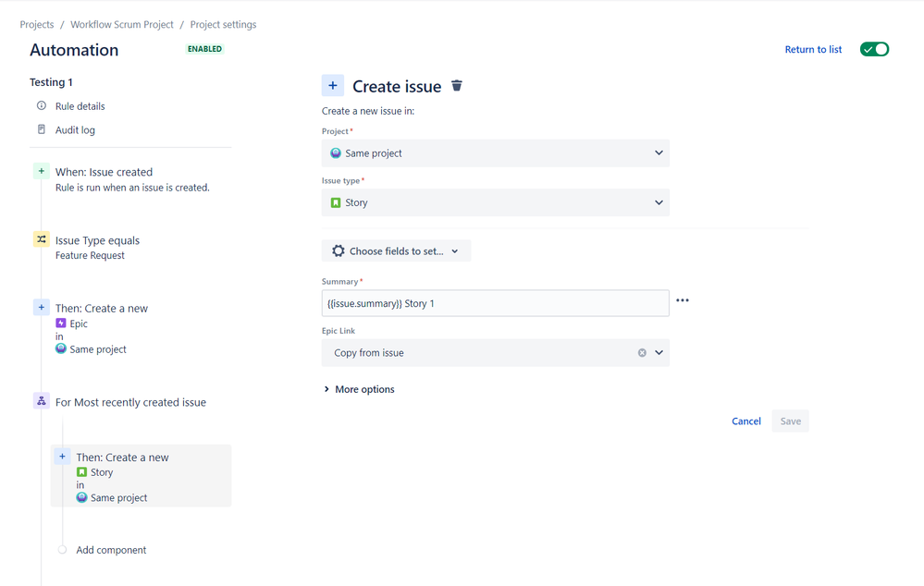Click the ENABLED status badge
Viewport: 924px width, 586px height.
204,49
